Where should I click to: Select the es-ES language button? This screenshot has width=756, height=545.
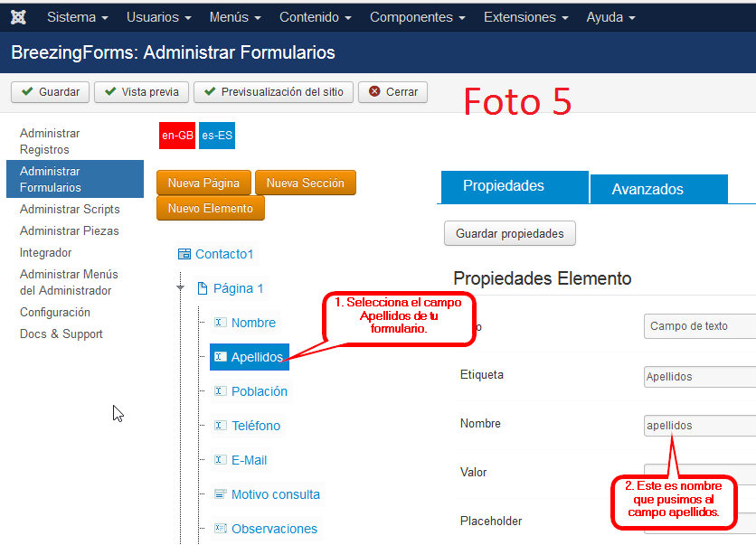217,136
